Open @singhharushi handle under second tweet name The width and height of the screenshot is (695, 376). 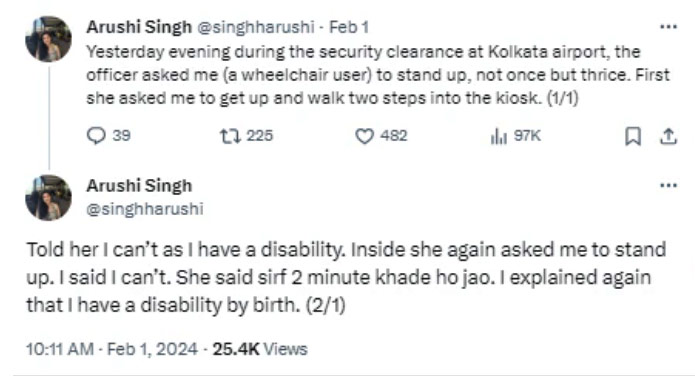point(144,208)
